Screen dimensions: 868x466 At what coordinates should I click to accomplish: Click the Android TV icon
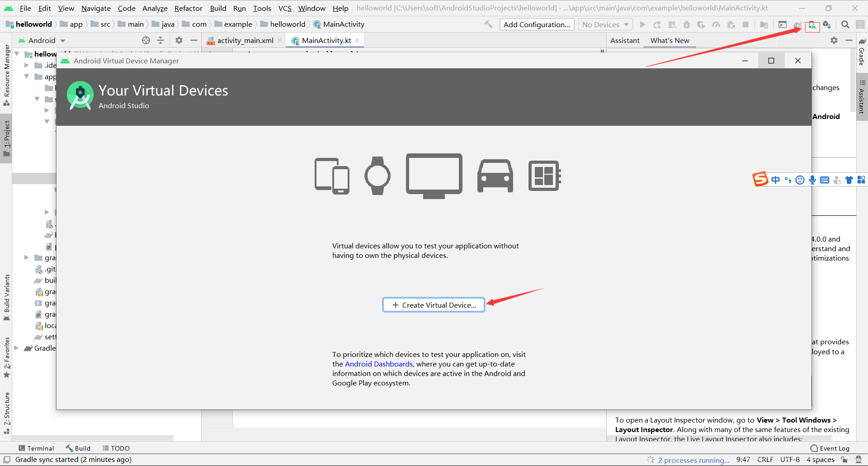click(434, 176)
